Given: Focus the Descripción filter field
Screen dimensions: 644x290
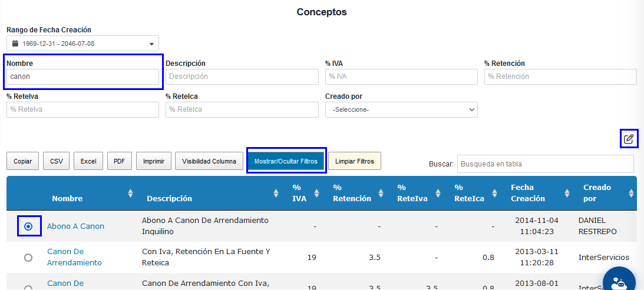Looking at the screenshot, I should 242,76.
